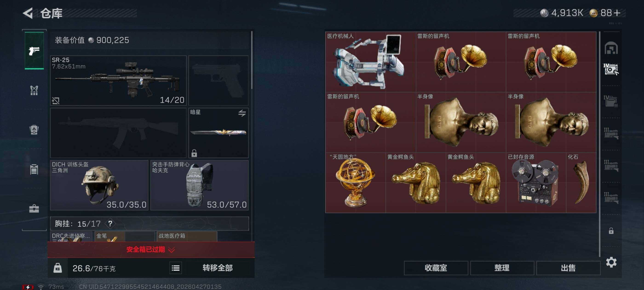Click the 整理 organize button
The image size is (644, 290).
click(x=502, y=268)
